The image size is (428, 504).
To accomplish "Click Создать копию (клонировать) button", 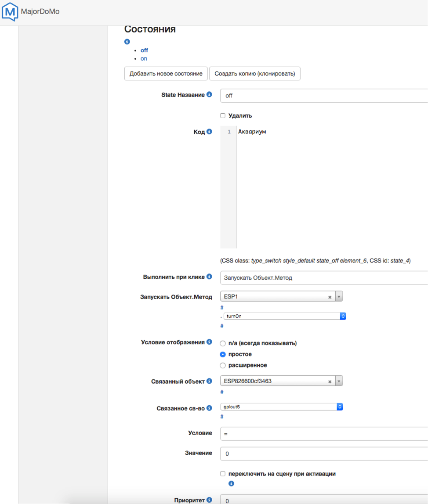I will coord(255,73).
